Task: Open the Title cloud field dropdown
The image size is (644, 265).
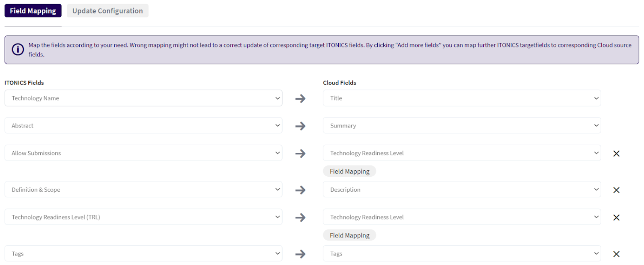Action: 462,98
